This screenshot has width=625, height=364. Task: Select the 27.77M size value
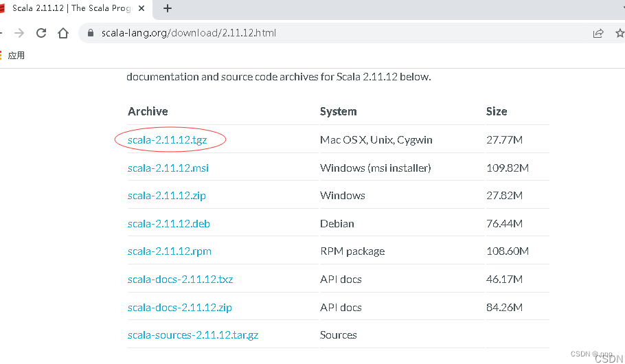point(504,140)
